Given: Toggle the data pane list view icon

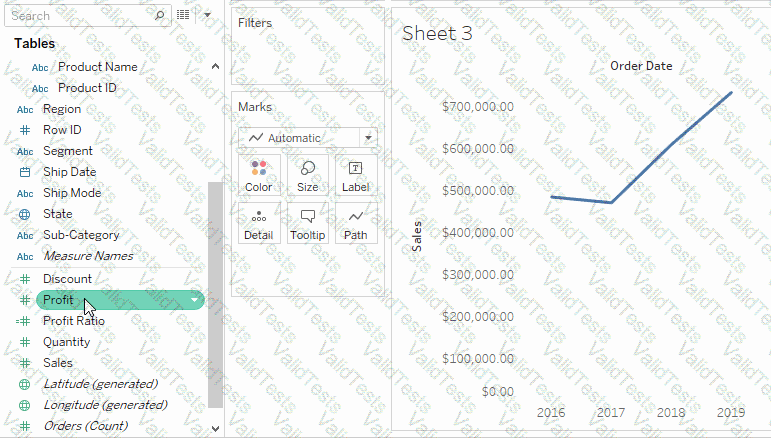Looking at the screenshot, I should click(183, 15).
